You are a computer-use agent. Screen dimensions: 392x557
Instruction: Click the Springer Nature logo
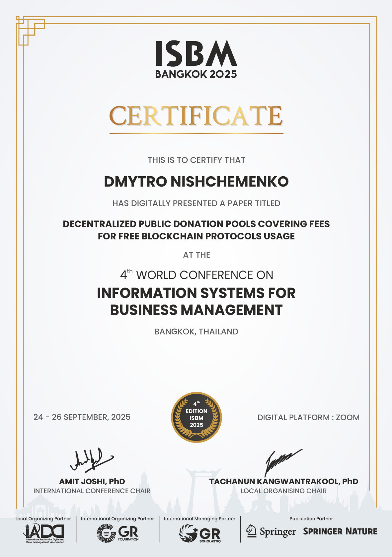point(340,531)
